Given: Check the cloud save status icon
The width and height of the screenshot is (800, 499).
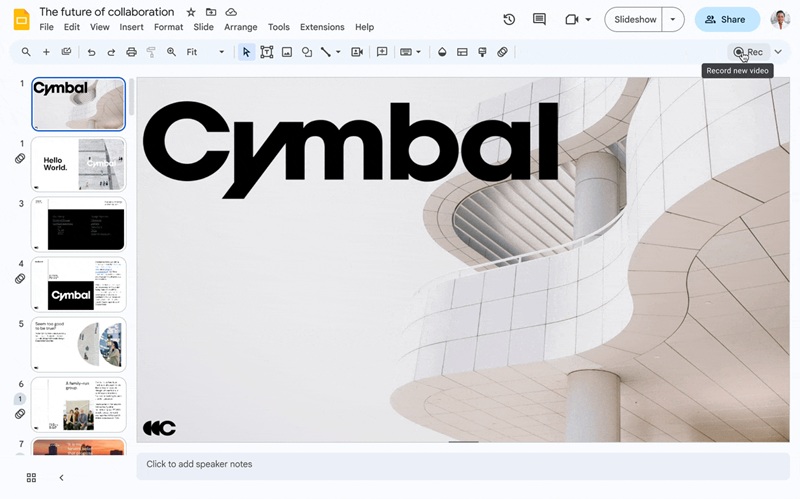Looking at the screenshot, I should click(x=231, y=12).
